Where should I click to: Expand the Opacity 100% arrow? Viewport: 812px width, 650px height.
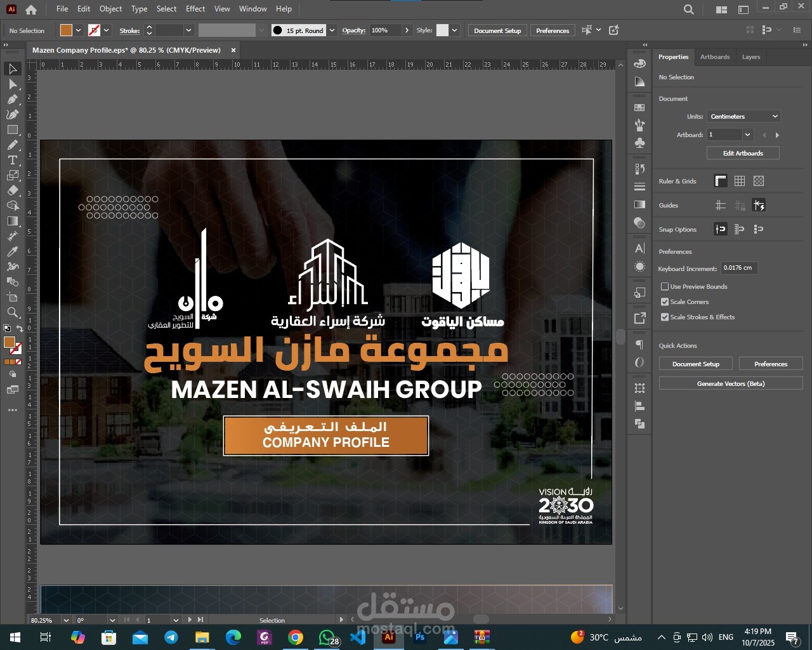tap(407, 30)
